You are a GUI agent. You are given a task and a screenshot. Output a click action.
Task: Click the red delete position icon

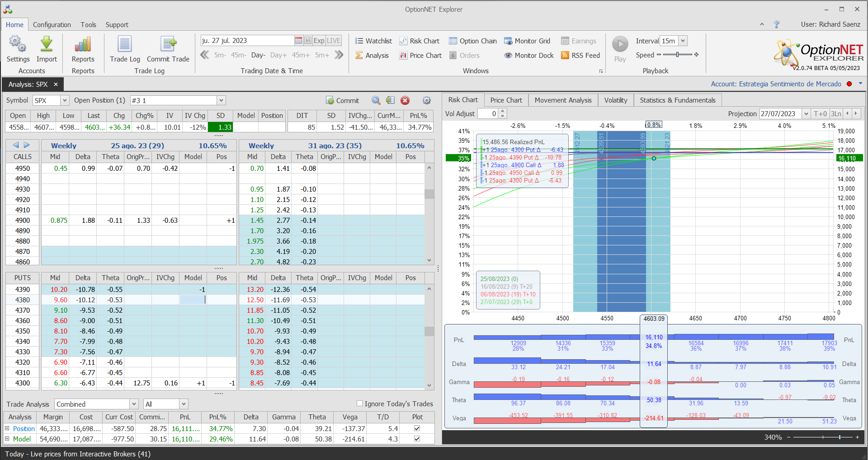(405, 100)
